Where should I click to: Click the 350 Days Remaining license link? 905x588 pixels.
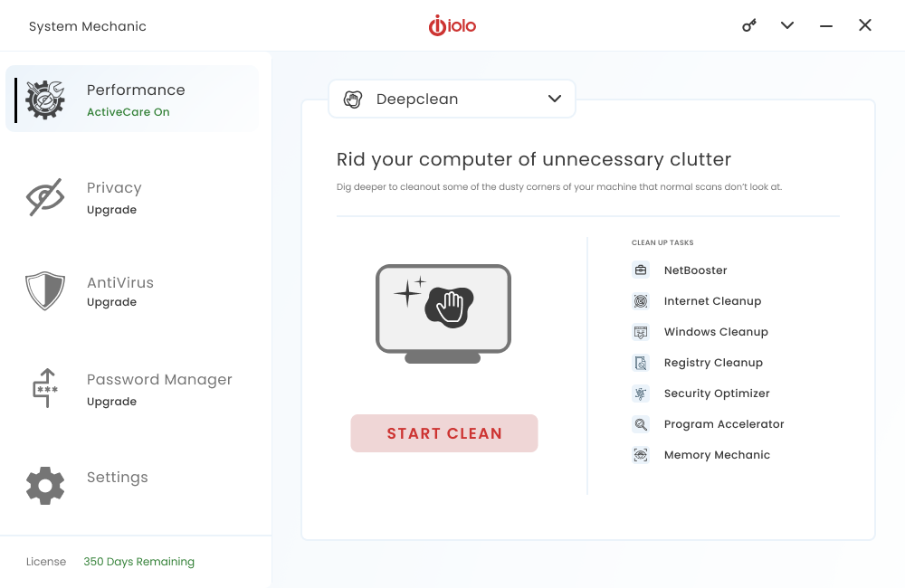(139, 562)
